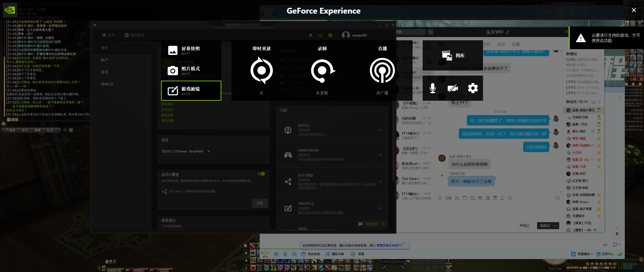This screenshot has height=272, width=644.
Task: Open the 常见问题 link
Action: (x=167, y=121)
